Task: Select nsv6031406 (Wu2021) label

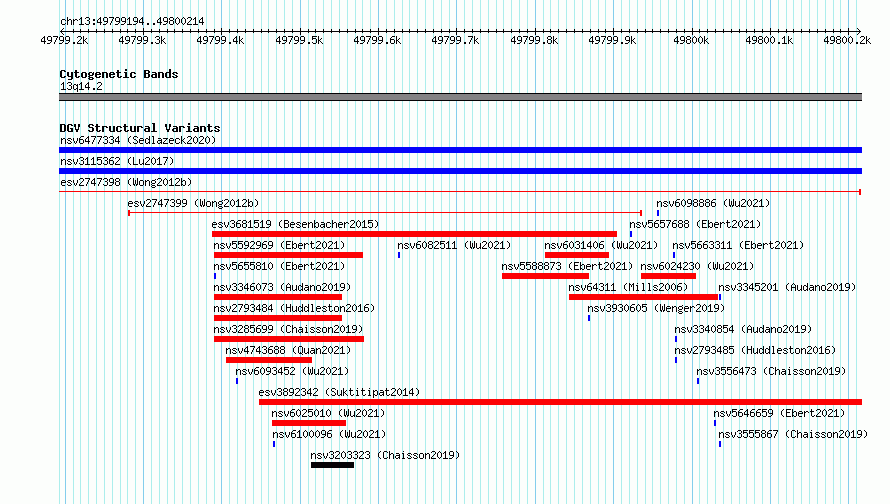Action: [601, 245]
